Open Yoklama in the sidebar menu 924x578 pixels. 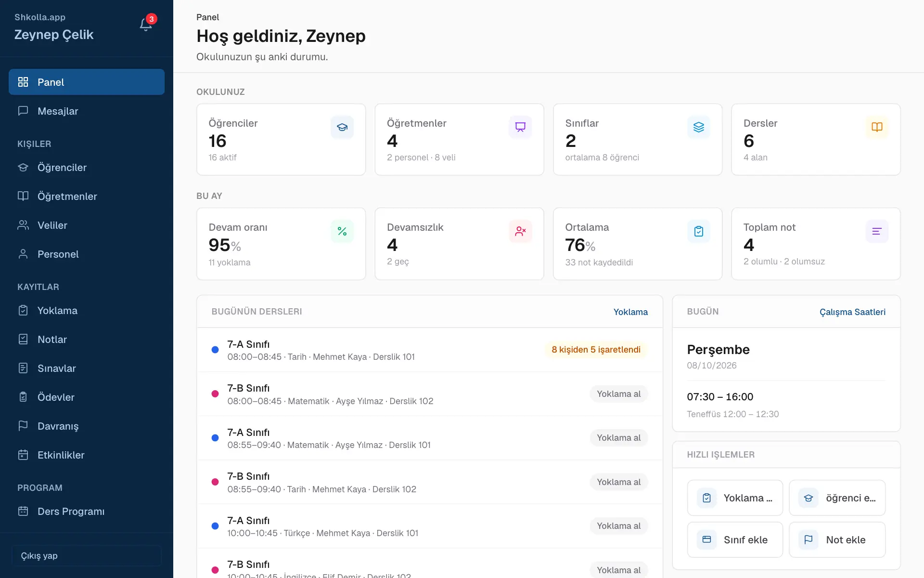(87, 310)
